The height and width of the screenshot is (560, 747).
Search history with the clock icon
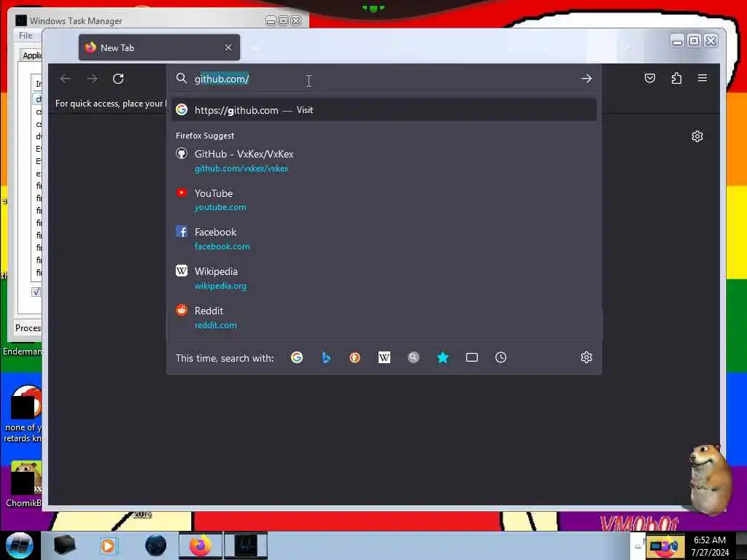tap(500, 357)
